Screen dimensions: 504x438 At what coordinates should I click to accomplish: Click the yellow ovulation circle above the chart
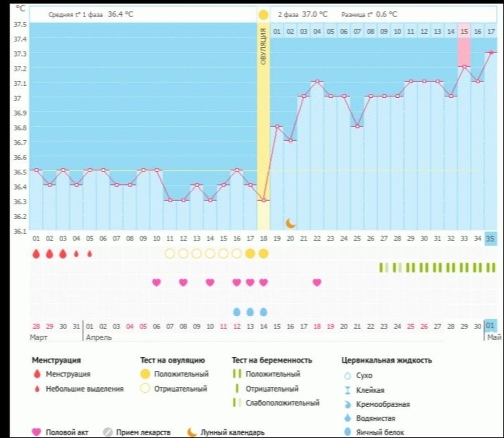click(x=263, y=15)
